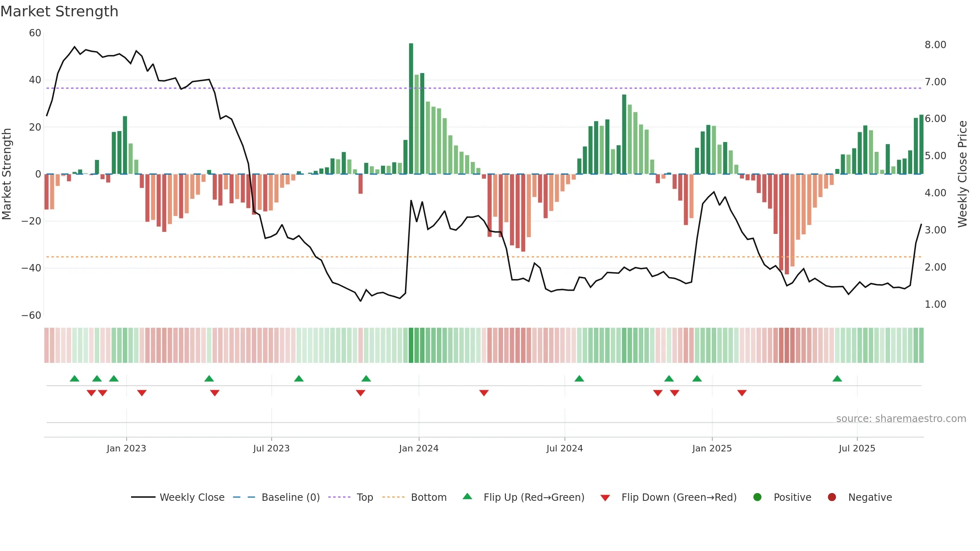Viewport: 980px width, 551px height.
Task: Click the 8.00 price axis label
Action: pos(935,45)
